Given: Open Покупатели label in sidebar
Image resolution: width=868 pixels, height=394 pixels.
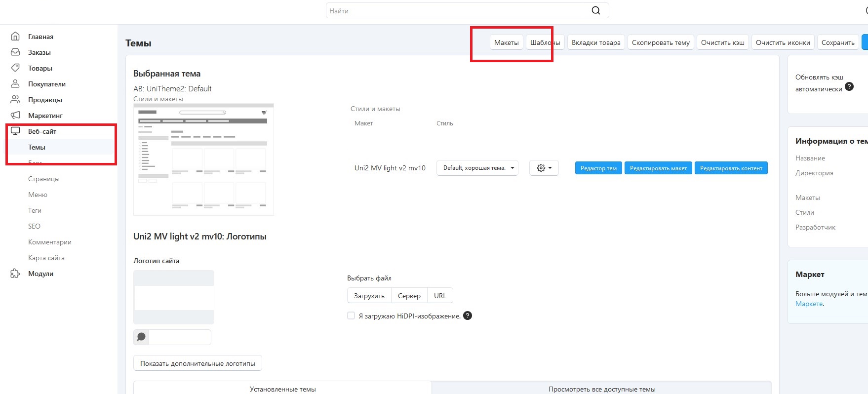Looking at the screenshot, I should point(47,84).
